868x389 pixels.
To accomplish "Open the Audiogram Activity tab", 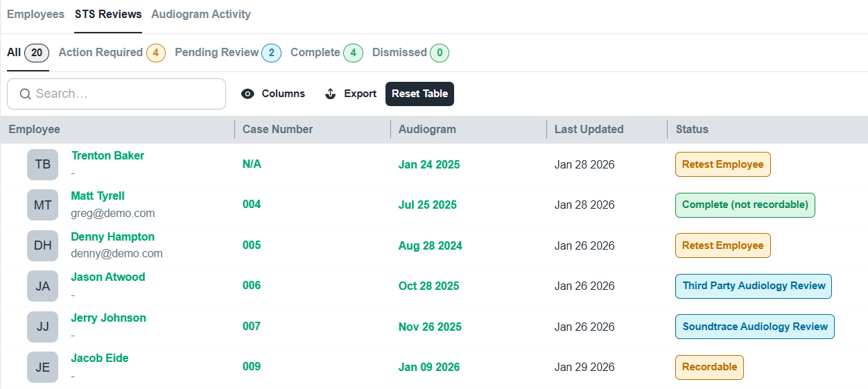I will 201,15.
